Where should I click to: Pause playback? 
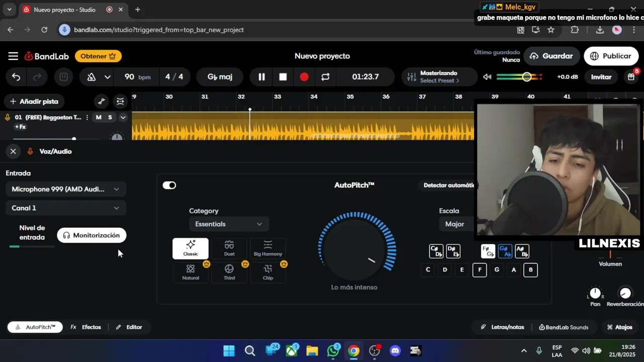pos(262,77)
